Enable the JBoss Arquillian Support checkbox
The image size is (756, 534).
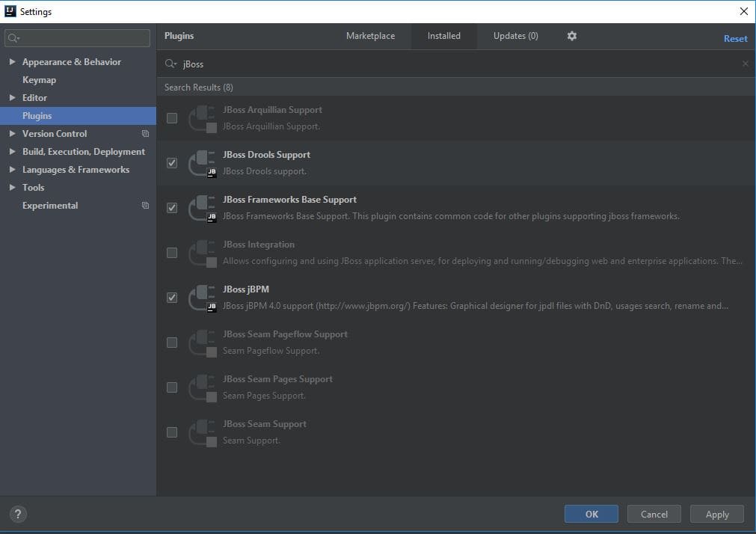[x=172, y=118]
